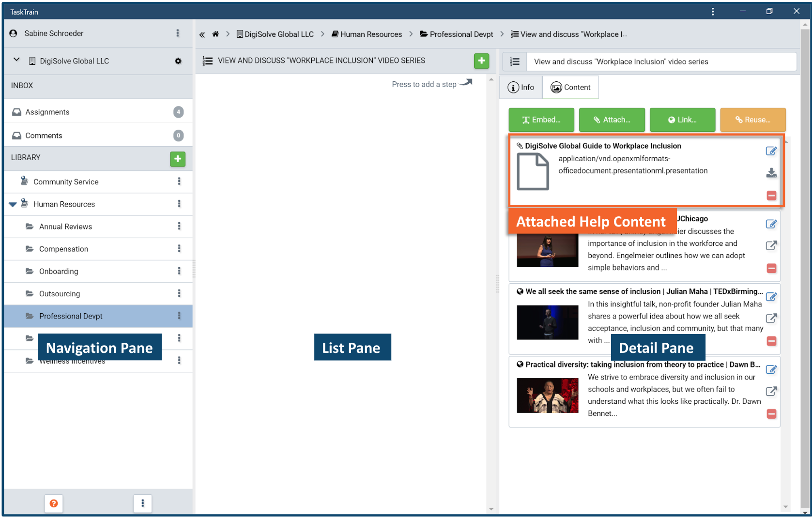
Task: Click the list pane scroll-down arrow
Action: click(x=491, y=509)
